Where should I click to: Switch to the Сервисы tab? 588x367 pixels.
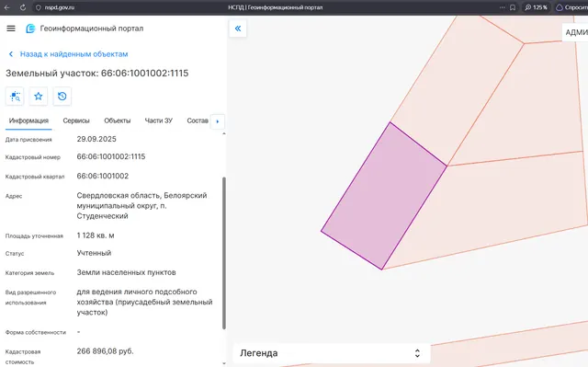coord(76,120)
